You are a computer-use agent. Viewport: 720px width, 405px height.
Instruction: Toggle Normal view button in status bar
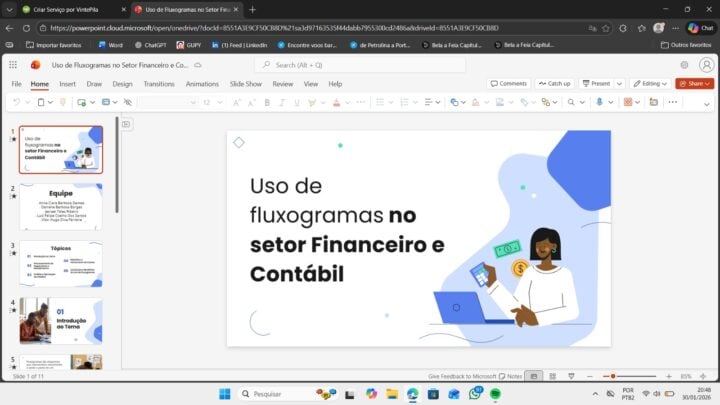[x=536, y=376]
